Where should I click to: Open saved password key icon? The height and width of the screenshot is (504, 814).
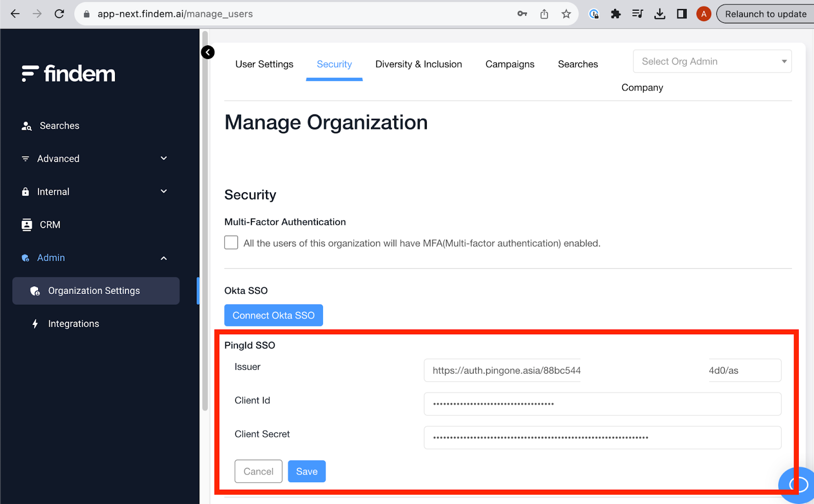click(x=522, y=14)
